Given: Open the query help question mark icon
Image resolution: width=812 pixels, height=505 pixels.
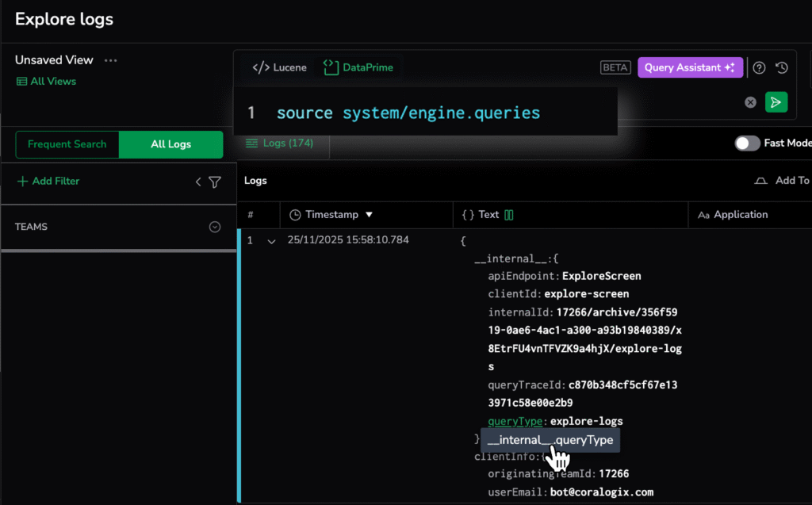Looking at the screenshot, I should (759, 68).
